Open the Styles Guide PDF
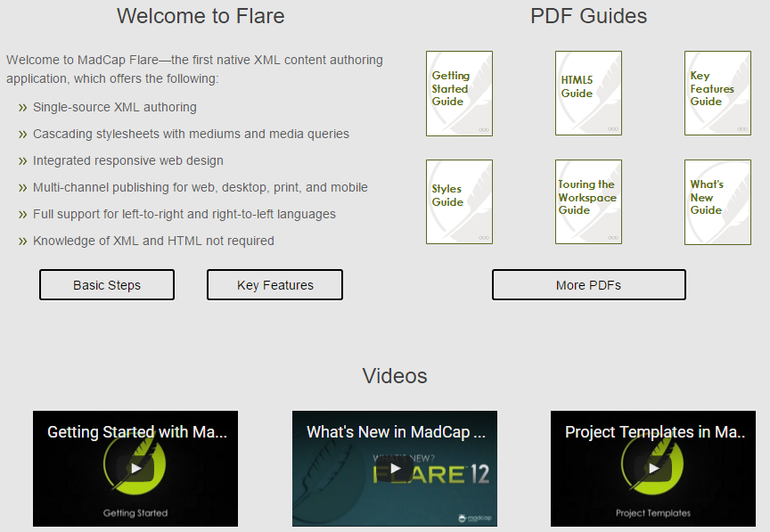The image size is (770, 532). click(459, 202)
